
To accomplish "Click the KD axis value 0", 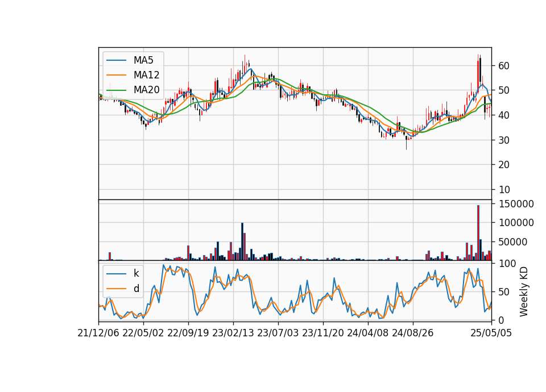I will click(501, 320).
